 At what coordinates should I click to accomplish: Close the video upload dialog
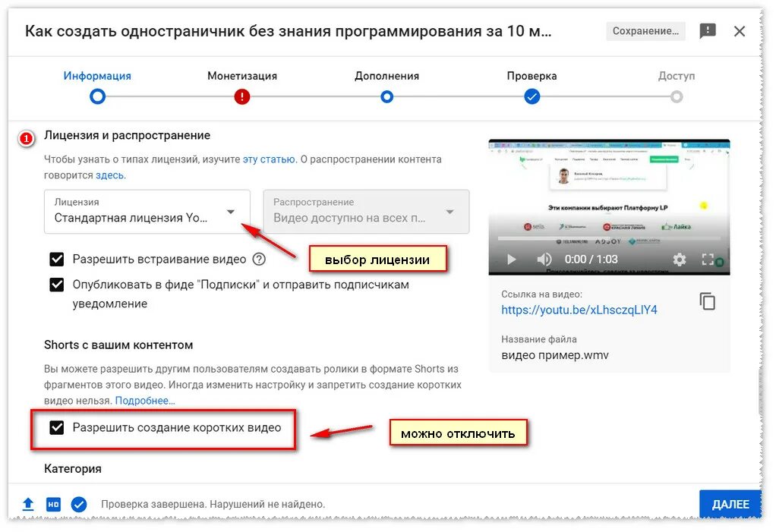(739, 31)
